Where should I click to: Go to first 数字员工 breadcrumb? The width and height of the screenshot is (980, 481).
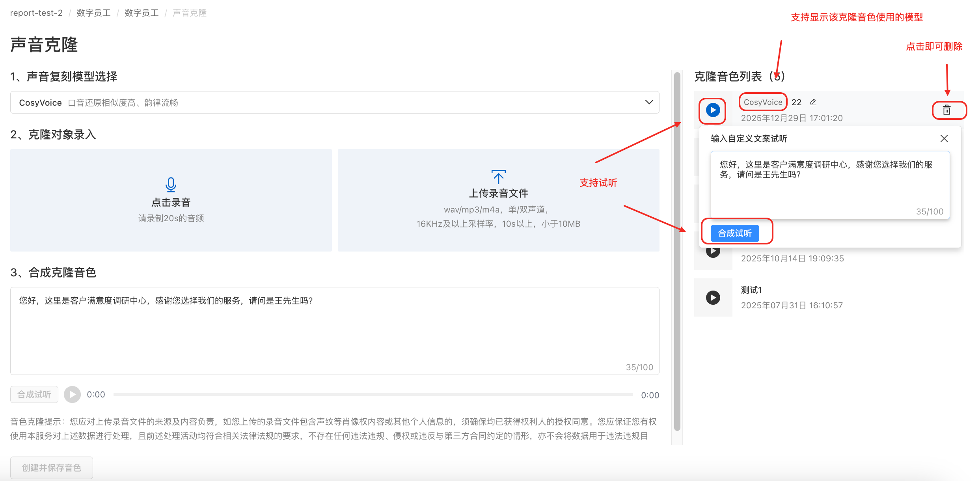pyautogui.click(x=93, y=13)
